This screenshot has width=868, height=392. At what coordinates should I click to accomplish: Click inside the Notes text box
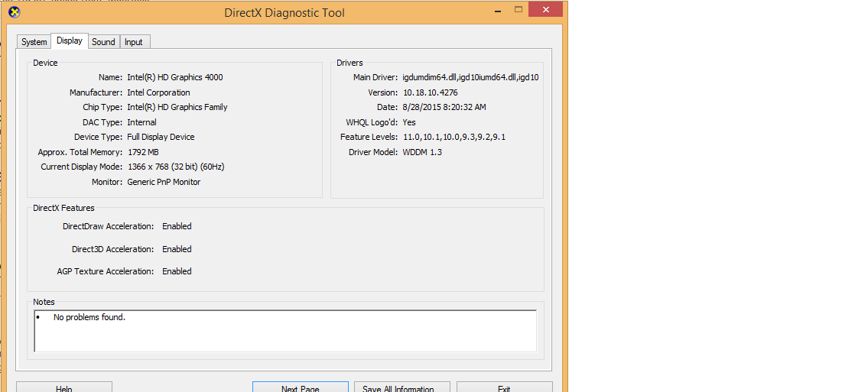[285, 331]
